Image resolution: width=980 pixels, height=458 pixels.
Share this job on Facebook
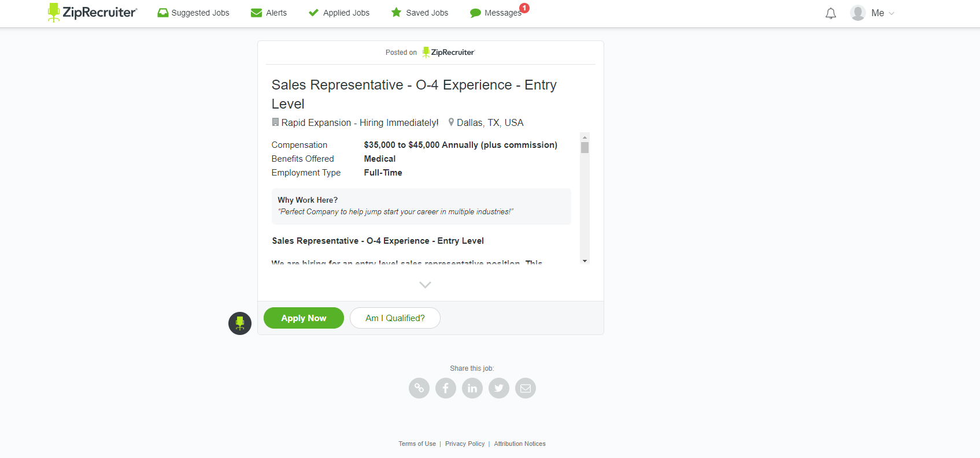click(x=446, y=388)
